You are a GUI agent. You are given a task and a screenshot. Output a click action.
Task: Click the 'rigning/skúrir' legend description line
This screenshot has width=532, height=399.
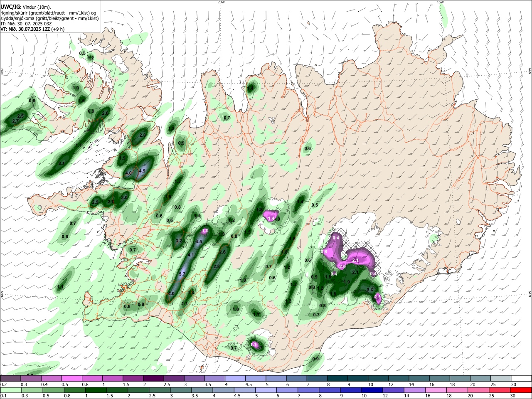49,13
